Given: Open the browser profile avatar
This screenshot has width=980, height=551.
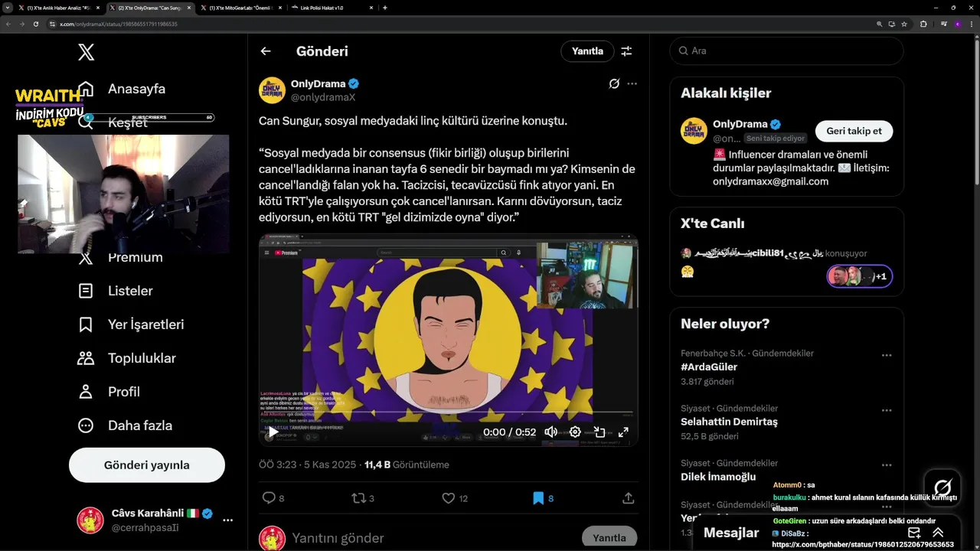Looking at the screenshot, I should point(957,24).
